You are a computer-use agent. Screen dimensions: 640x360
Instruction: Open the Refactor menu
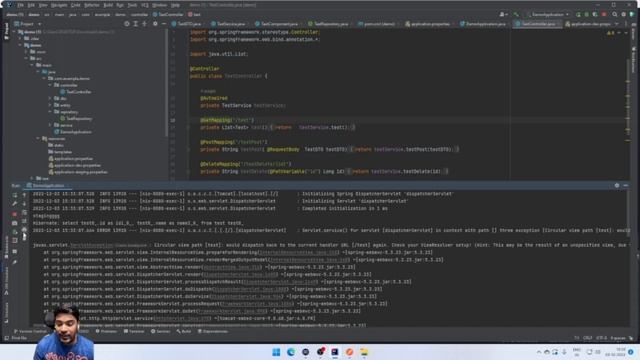coord(91,5)
